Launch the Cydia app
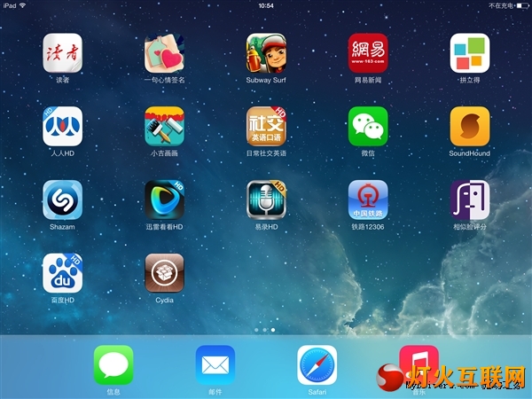This screenshot has height=399, width=532. point(165,273)
